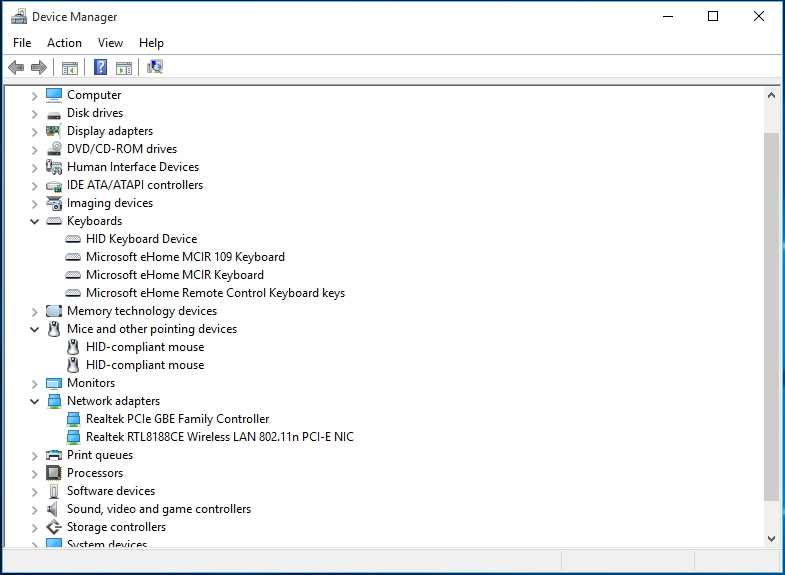
Task: Select Realtek PCIe GBE Family Controller
Action: pyautogui.click(x=177, y=419)
